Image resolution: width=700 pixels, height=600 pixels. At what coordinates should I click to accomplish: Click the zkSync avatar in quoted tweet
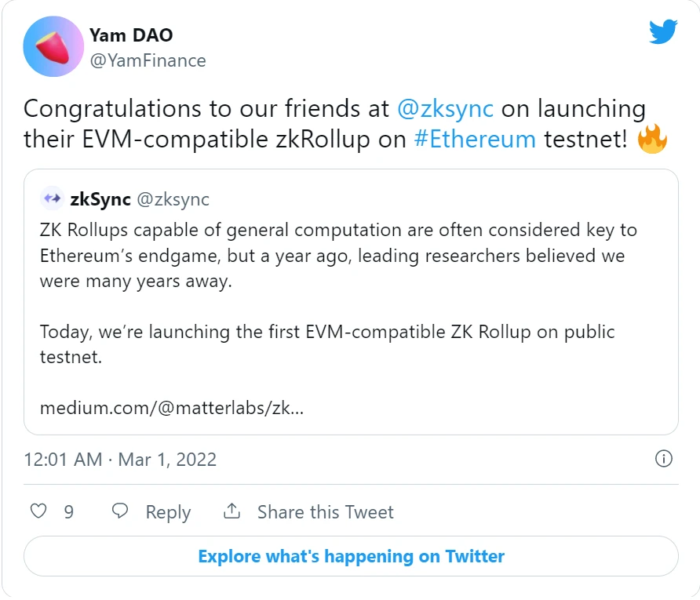click(53, 198)
